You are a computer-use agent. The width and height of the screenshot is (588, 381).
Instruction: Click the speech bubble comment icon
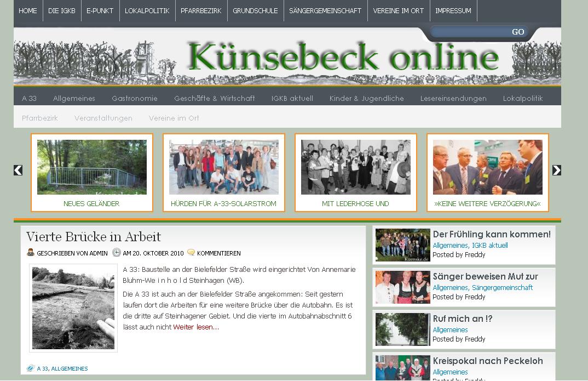pyautogui.click(x=191, y=252)
